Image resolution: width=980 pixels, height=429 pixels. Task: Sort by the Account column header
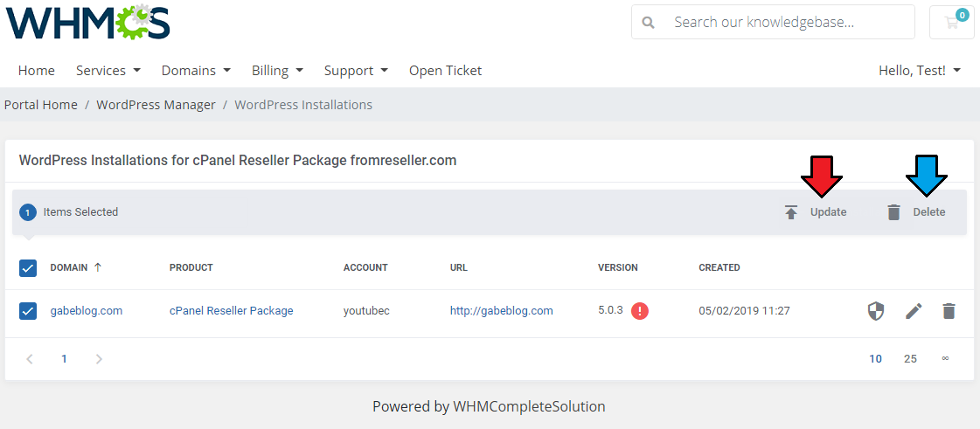pyautogui.click(x=365, y=267)
